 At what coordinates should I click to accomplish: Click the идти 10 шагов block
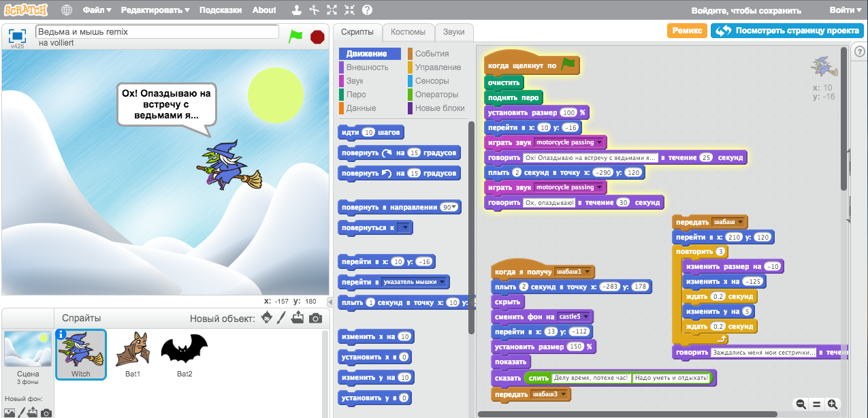point(372,132)
